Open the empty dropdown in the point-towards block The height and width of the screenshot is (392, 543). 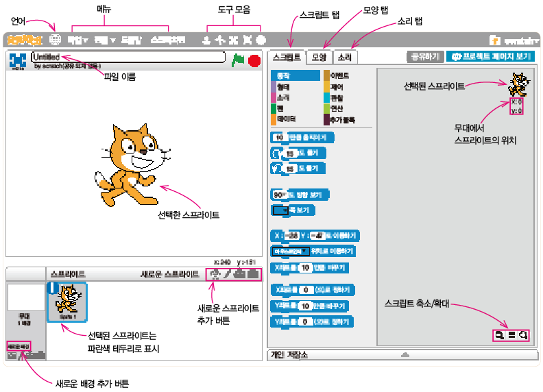280,210
